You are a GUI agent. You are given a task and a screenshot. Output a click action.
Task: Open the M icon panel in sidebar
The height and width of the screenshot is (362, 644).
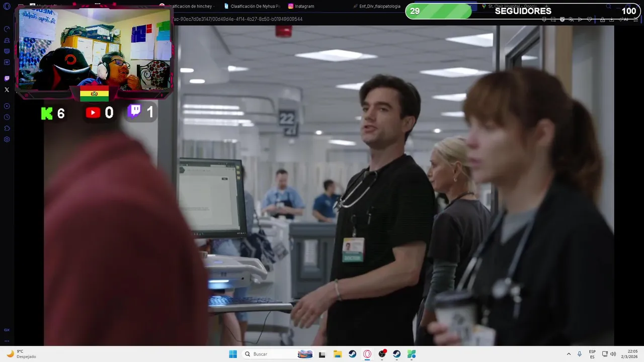[7, 62]
